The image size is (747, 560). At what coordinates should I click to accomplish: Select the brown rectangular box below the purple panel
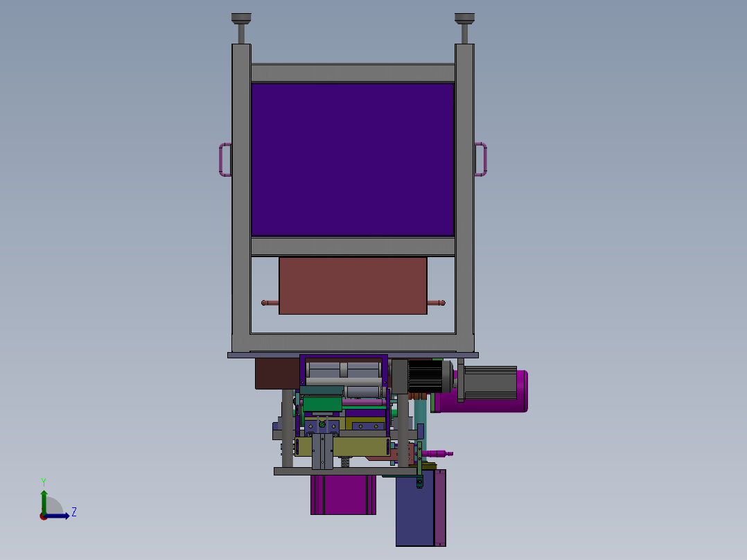point(353,286)
